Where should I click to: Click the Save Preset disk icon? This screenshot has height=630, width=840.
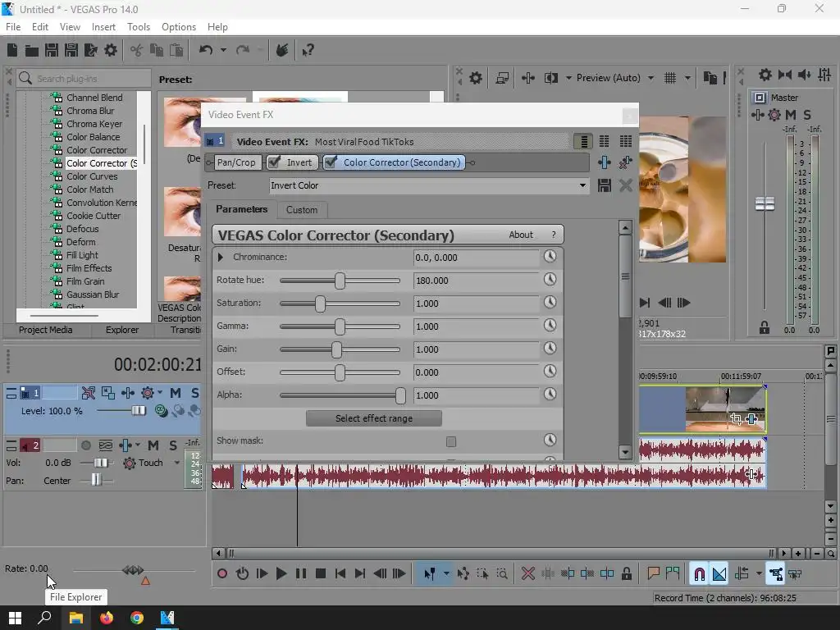click(x=605, y=185)
